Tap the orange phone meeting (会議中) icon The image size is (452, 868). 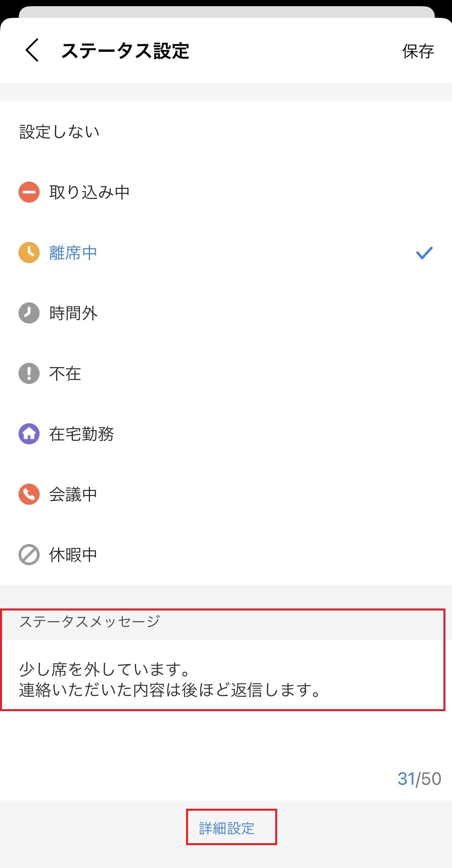(29, 494)
